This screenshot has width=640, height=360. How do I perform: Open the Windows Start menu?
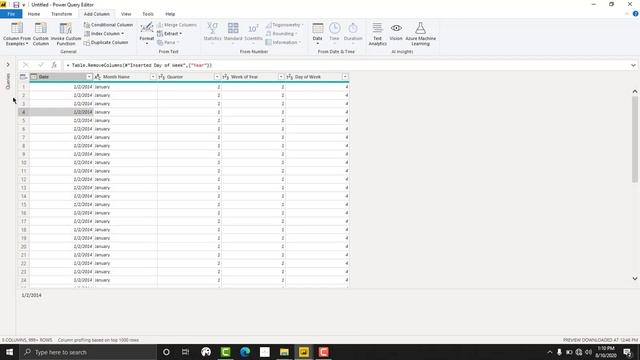[9, 352]
